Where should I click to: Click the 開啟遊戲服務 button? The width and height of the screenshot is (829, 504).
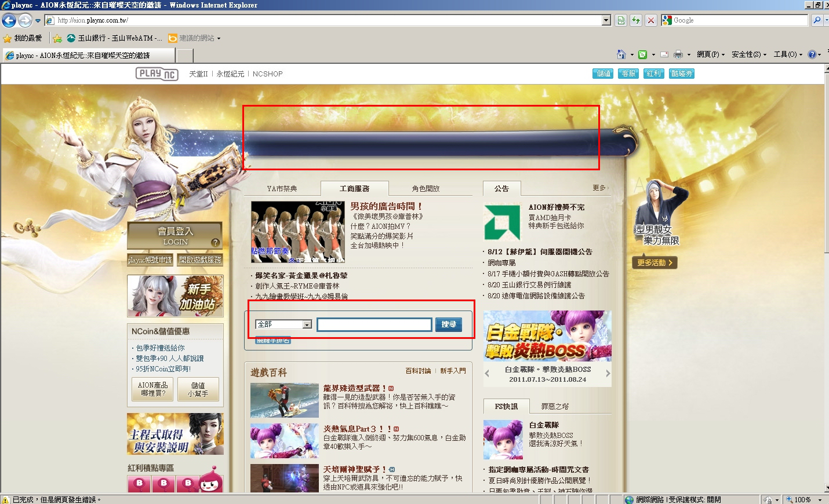[200, 260]
